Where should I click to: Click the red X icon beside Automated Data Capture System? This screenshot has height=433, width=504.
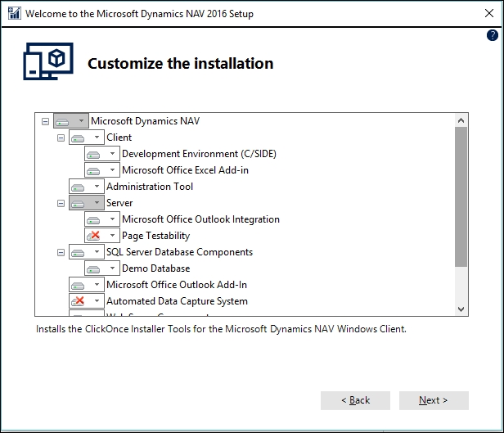click(x=78, y=301)
